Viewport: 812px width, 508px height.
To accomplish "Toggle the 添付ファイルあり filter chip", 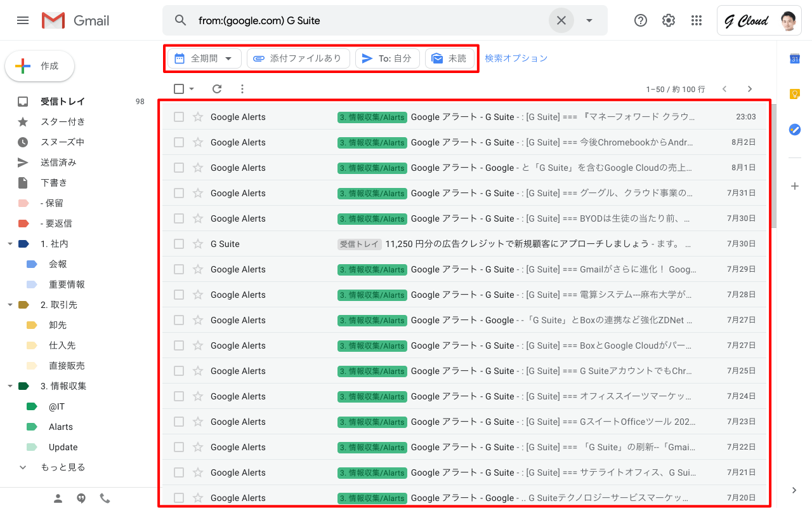I will coord(298,58).
